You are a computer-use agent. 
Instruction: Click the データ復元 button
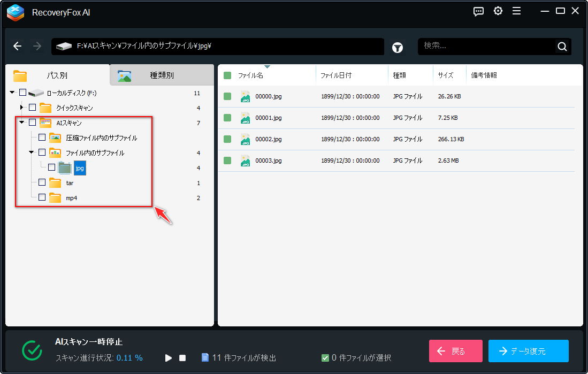tap(528, 351)
